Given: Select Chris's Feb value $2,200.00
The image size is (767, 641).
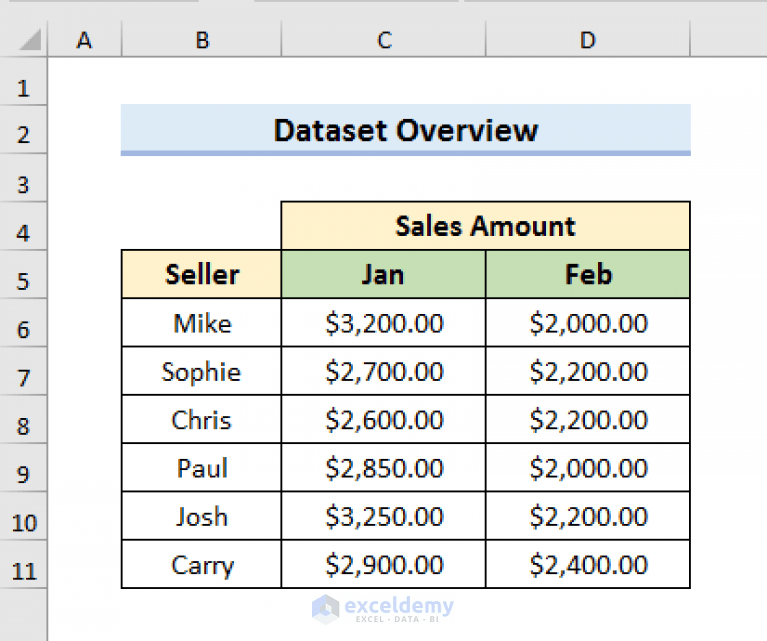Looking at the screenshot, I should pyautogui.click(x=587, y=419).
